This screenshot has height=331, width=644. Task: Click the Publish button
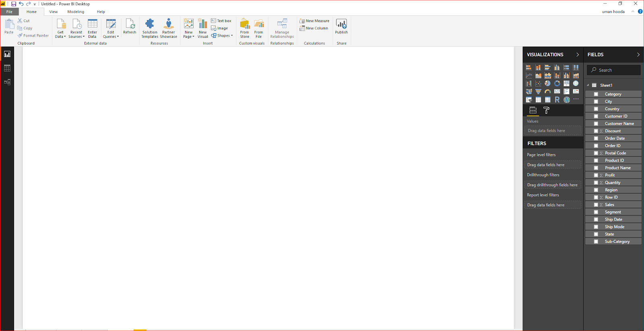click(341, 27)
